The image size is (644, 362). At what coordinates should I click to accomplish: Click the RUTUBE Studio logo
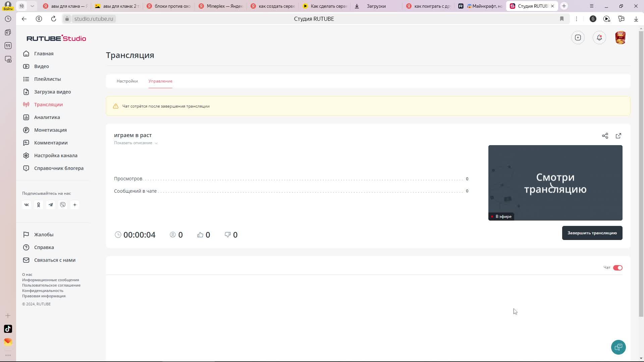[56, 38]
